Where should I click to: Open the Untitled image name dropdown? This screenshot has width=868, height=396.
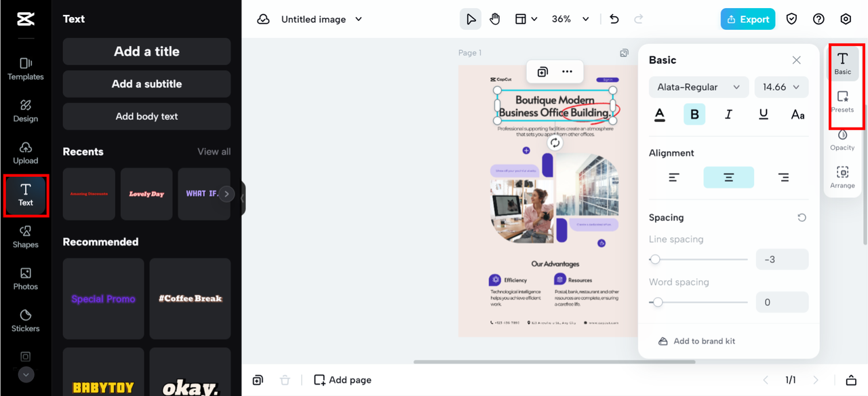(322, 19)
